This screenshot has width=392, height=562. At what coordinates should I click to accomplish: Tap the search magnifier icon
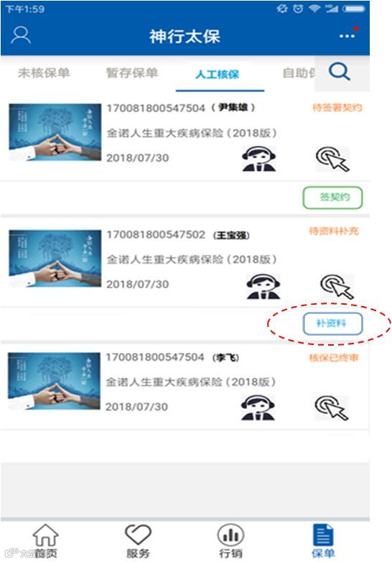tap(340, 72)
